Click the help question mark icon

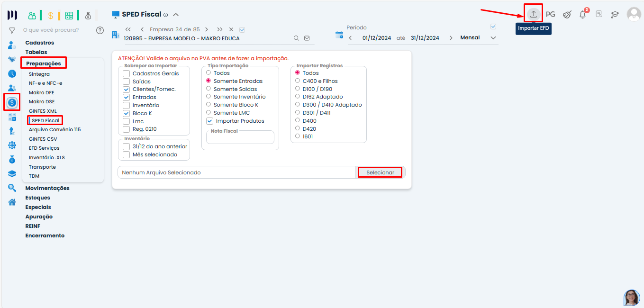(100, 30)
